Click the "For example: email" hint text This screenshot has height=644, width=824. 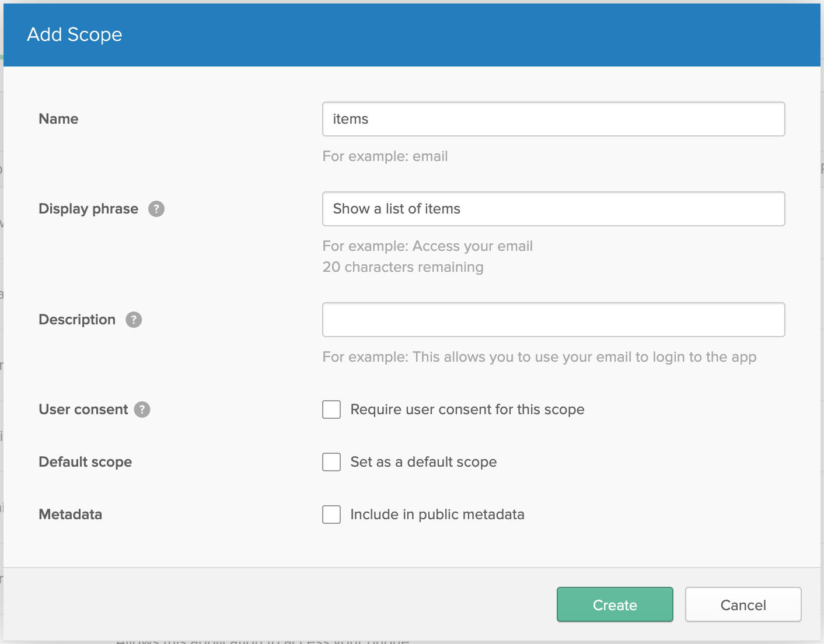385,156
